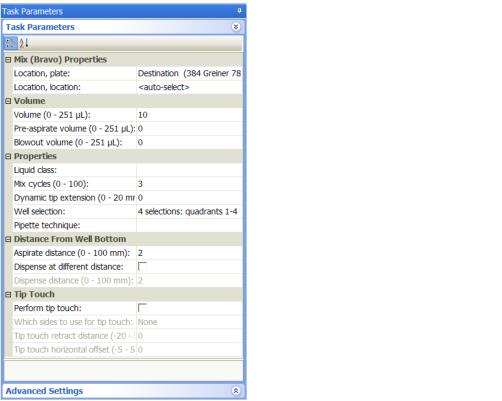This screenshot has width=502, height=401.
Task: Select the Aspirate distance value field
Action: click(x=189, y=253)
